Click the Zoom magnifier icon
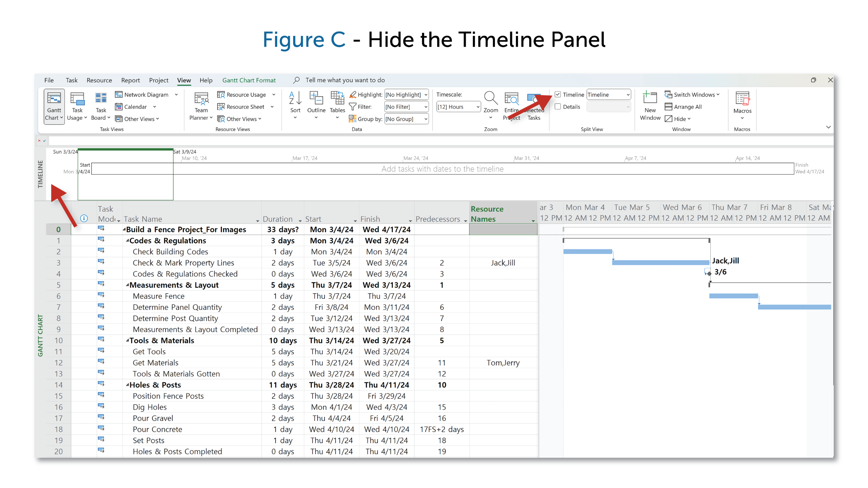This screenshot has width=868, height=488. click(x=490, y=98)
